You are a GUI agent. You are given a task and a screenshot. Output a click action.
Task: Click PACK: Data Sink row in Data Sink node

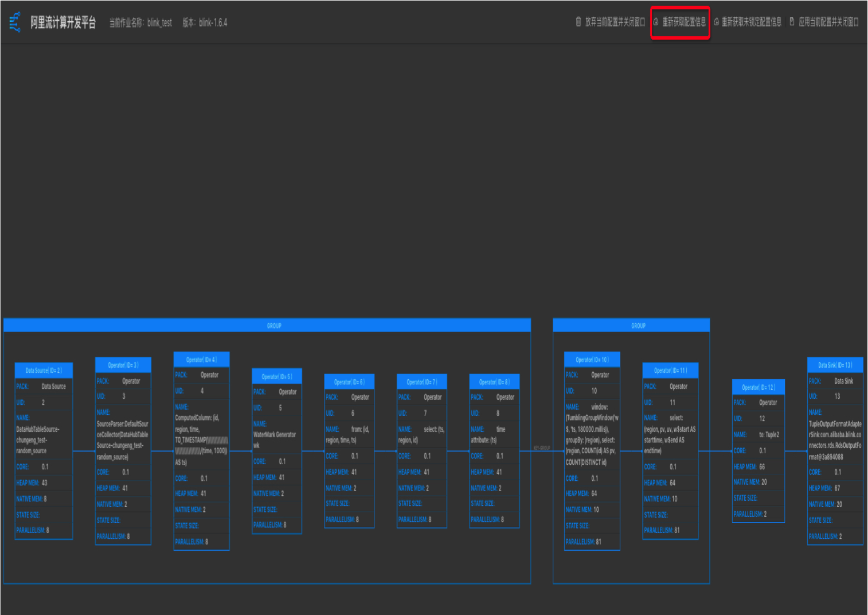tap(835, 381)
